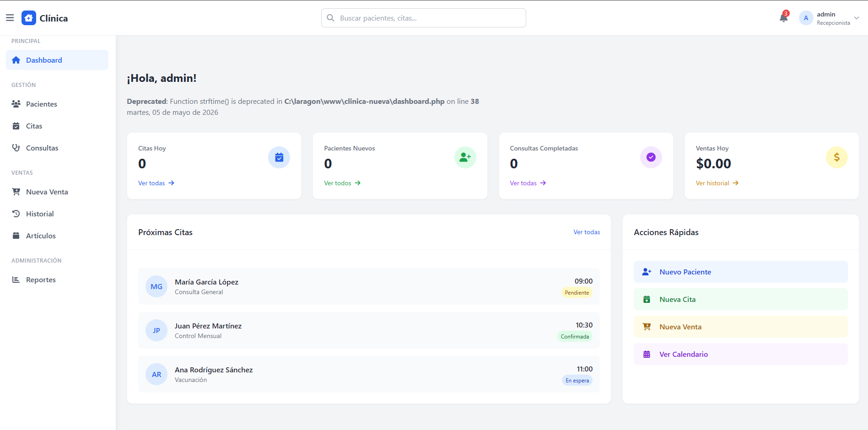Click the blue Clínica logo icon
This screenshot has width=868, height=430.
pyautogui.click(x=29, y=18)
